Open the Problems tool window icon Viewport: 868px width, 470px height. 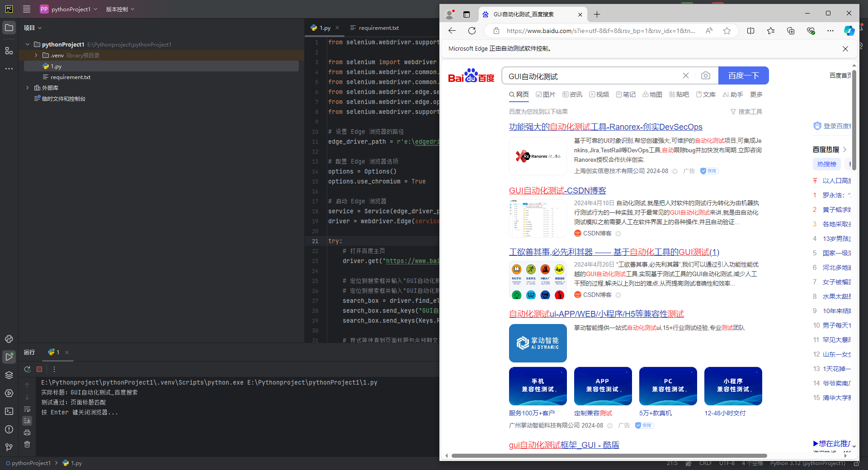[x=9, y=429]
